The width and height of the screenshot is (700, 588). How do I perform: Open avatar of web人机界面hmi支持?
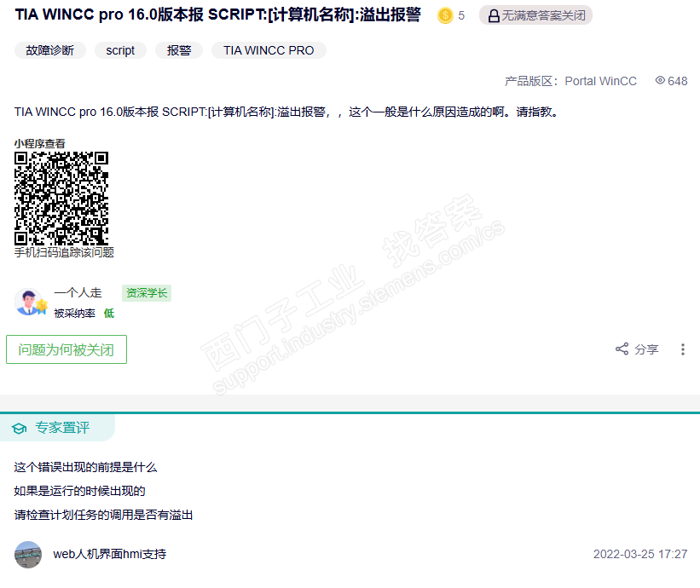28,555
